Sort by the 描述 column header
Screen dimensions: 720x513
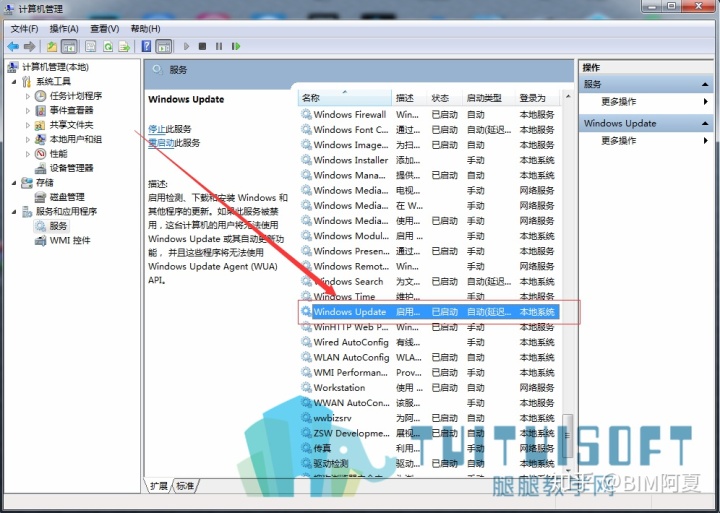pyautogui.click(x=409, y=98)
